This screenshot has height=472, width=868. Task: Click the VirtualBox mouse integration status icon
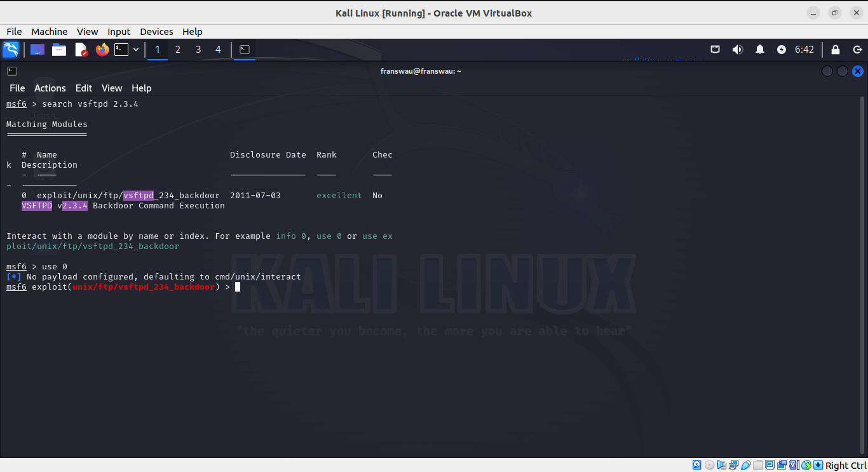click(806, 465)
